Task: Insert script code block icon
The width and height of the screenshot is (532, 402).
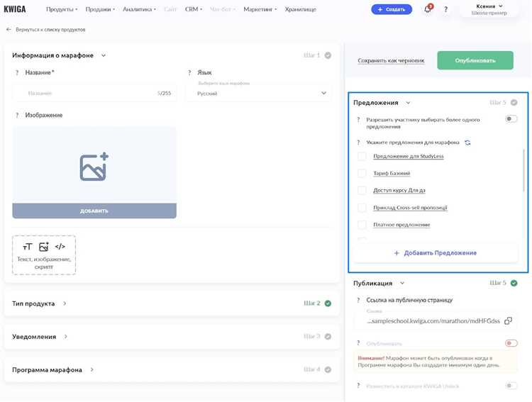Action: click(60, 247)
